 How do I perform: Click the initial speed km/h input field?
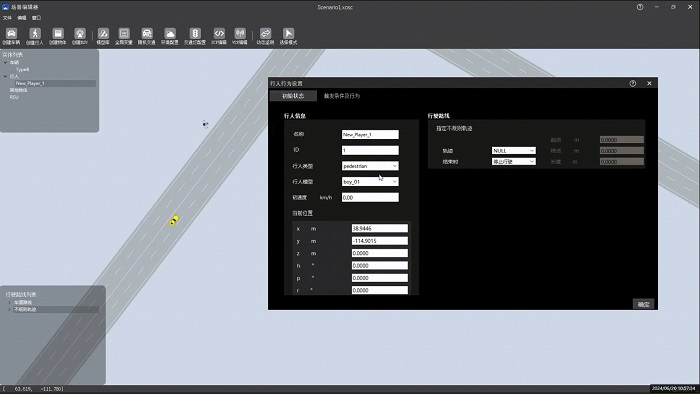pos(370,197)
